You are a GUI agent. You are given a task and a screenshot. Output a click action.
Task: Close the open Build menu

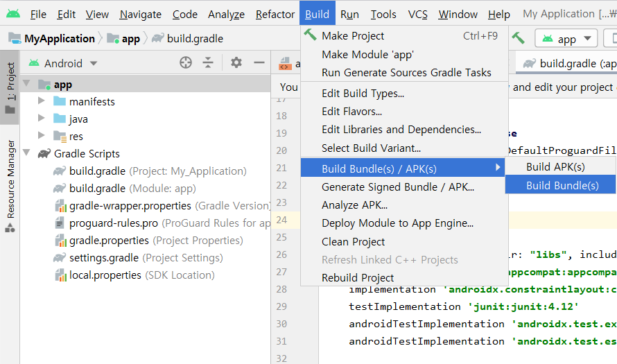pyautogui.click(x=317, y=14)
